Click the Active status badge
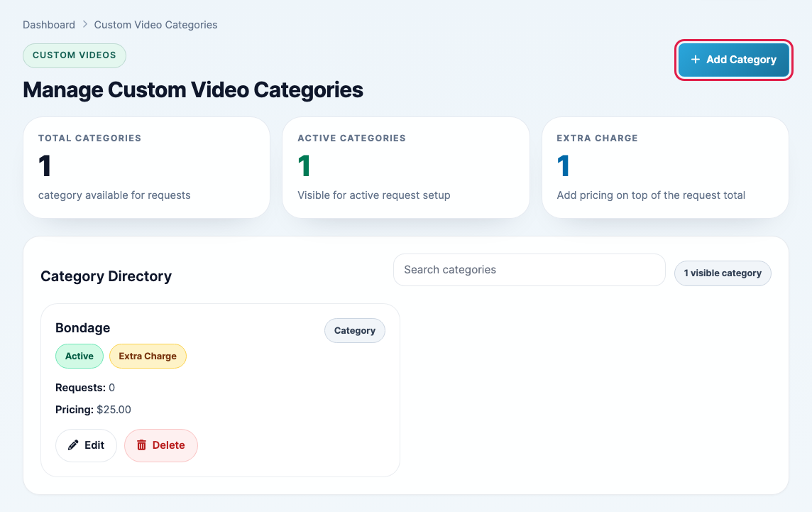Viewport: 812px width, 512px height. coord(79,356)
